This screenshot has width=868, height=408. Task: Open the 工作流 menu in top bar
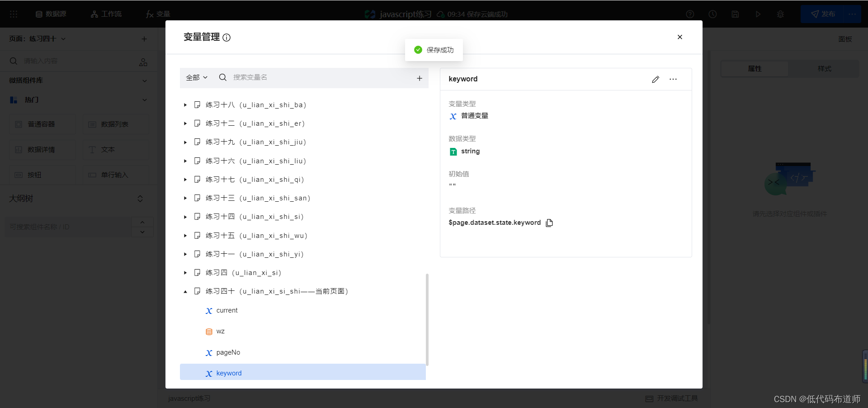coord(106,14)
